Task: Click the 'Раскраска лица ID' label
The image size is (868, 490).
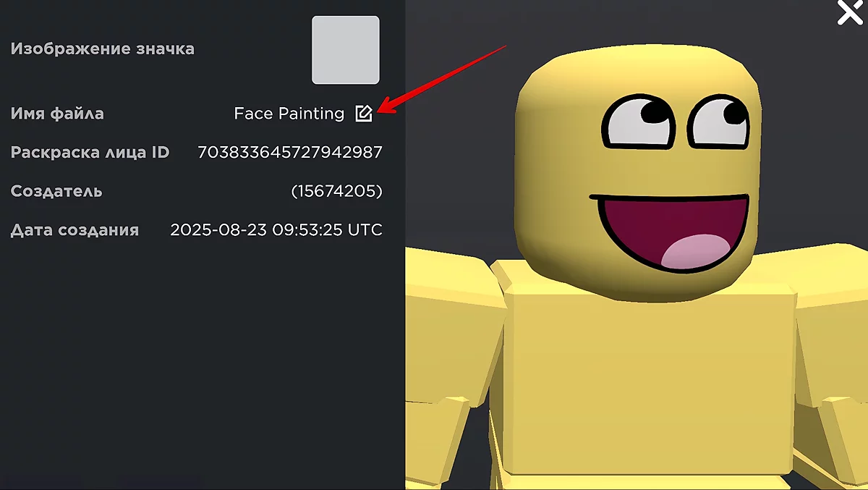Action: [x=90, y=153]
